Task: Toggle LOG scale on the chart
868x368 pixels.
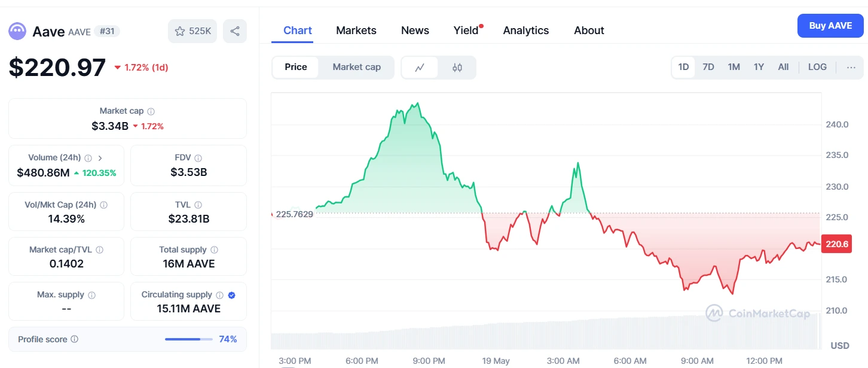Action: coord(818,67)
